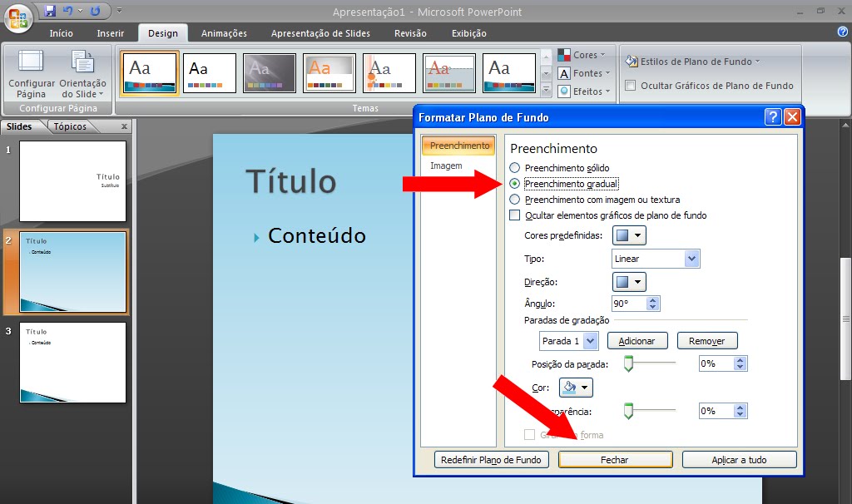Enable Ocultar elementos gráficos de plano de fundo
The image size is (852, 504).
click(515, 214)
